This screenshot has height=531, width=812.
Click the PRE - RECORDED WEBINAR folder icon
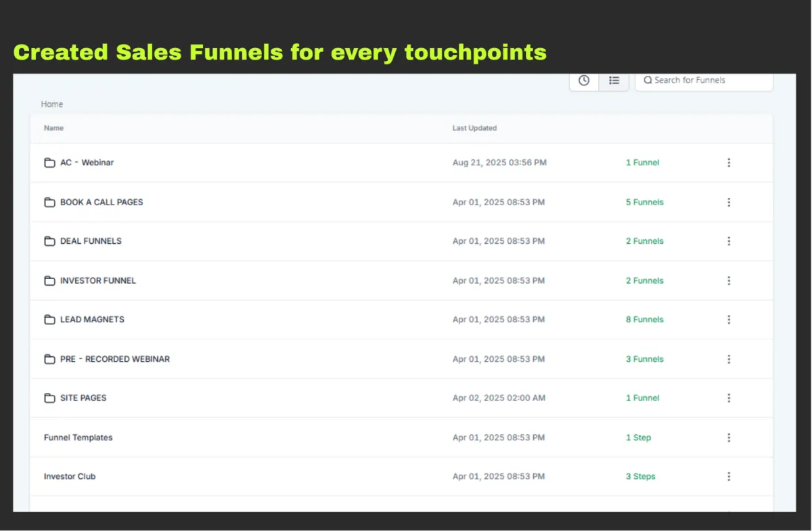[x=49, y=359]
